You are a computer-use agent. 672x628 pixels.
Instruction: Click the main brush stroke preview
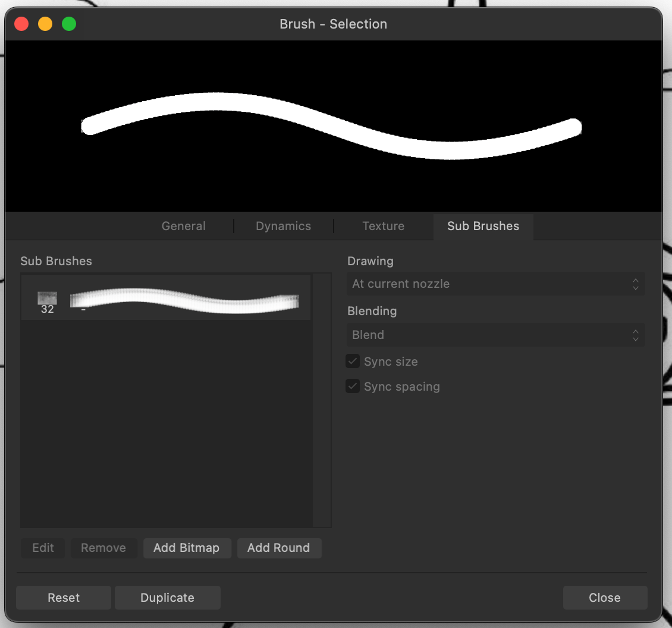[334, 126]
